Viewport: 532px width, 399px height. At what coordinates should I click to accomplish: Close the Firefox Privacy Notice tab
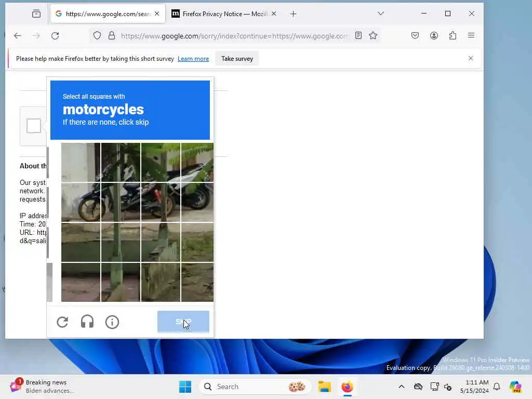[x=274, y=14]
